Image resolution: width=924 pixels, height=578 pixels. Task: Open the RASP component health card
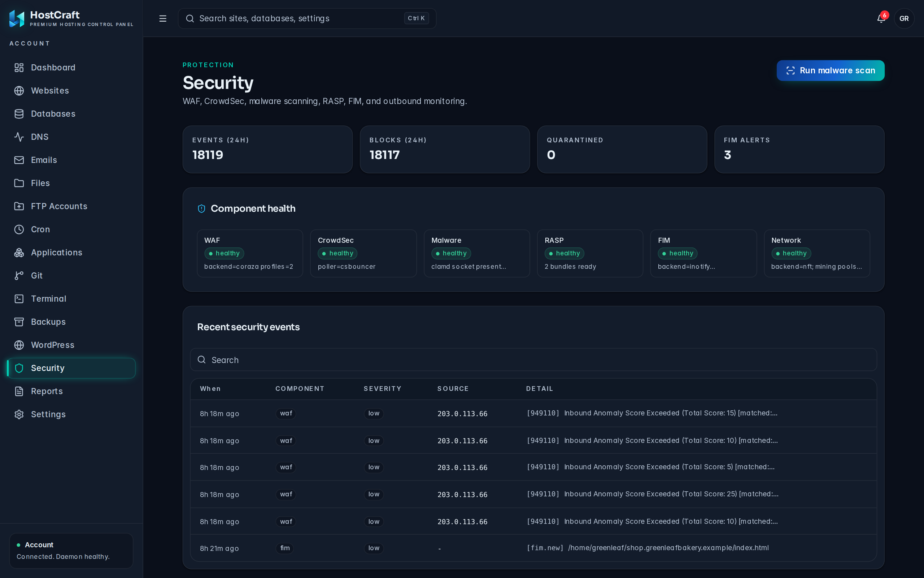[590, 254]
